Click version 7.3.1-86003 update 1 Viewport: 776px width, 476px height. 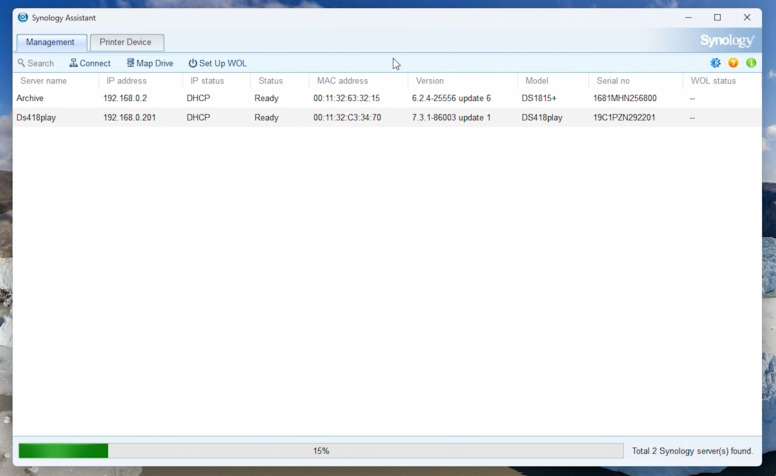[451, 118]
